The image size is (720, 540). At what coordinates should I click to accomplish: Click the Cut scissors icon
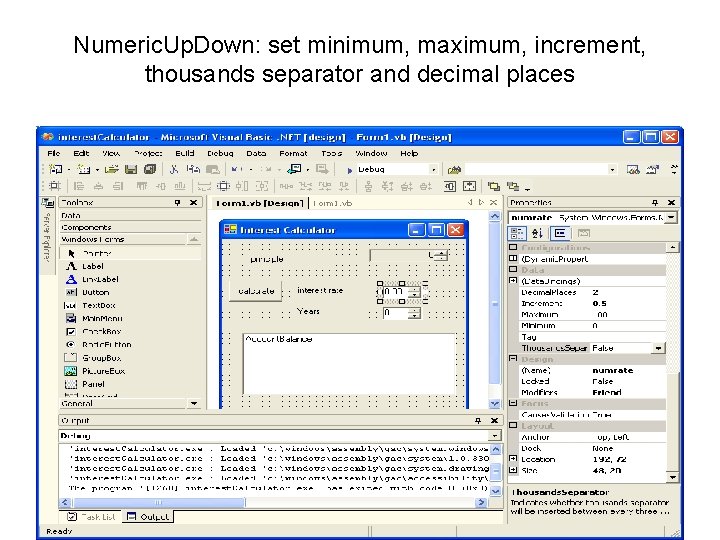[x=174, y=169]
